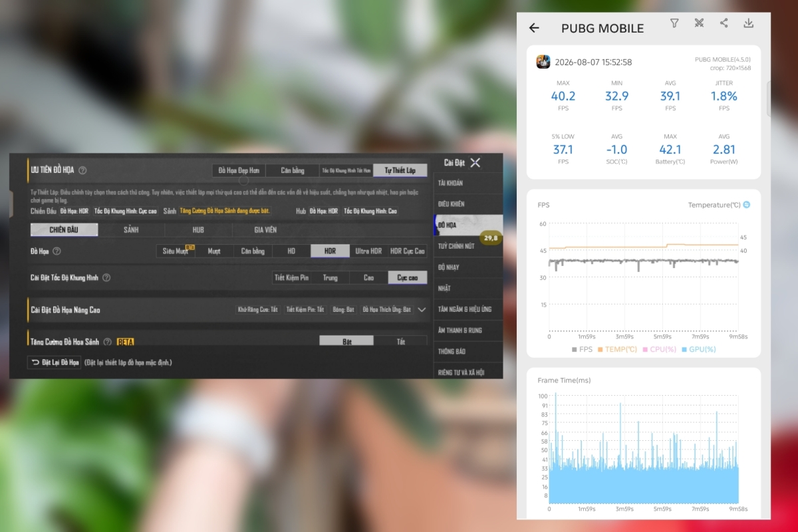Set graphics quality to Siêu Mượt
Screen dimensions: 798x532
pyautogui.click(x=176, y=251)
